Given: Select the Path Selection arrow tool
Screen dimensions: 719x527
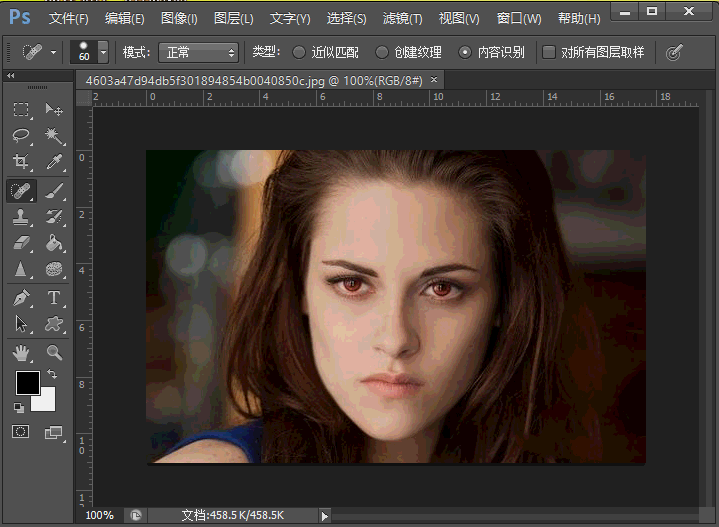Looking at the screenshot, I should (x=21, y=324).
